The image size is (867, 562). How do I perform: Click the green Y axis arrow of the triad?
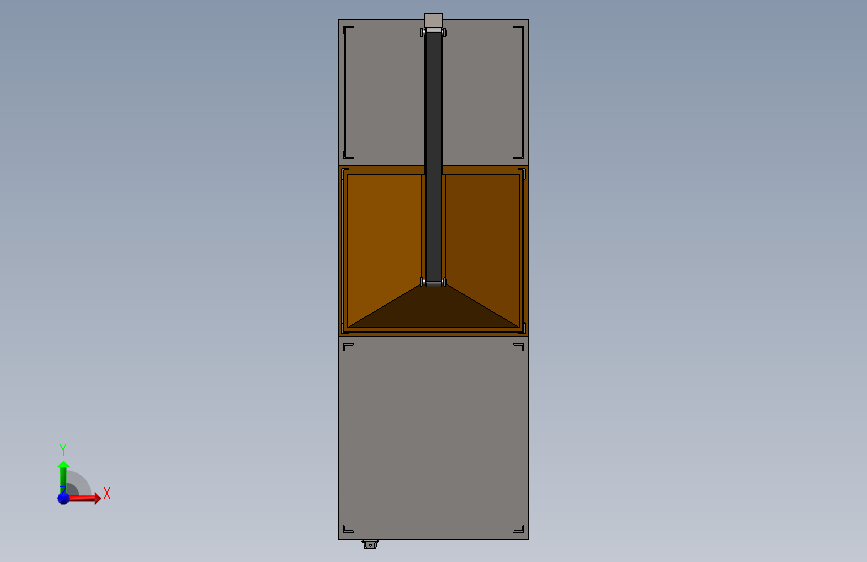click(x=63, y=477)
